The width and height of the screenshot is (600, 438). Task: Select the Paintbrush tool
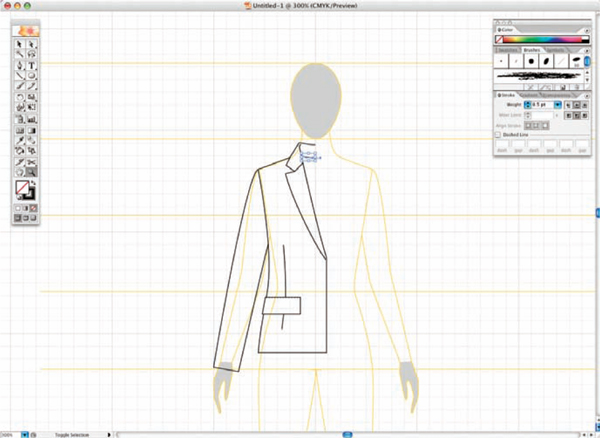pos(20,86)
